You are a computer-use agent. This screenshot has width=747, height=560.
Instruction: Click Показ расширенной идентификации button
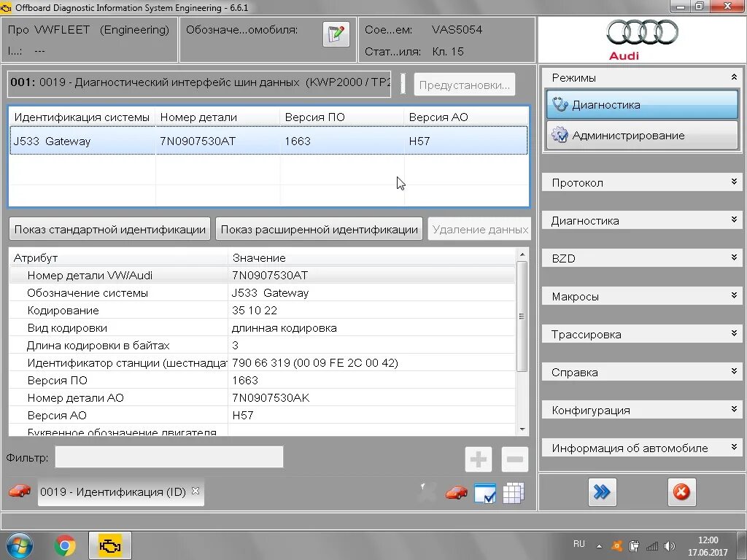(320, 229)
